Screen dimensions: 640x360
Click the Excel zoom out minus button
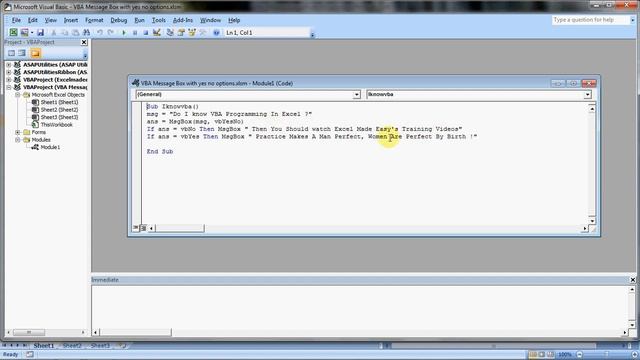click(580, 354)
